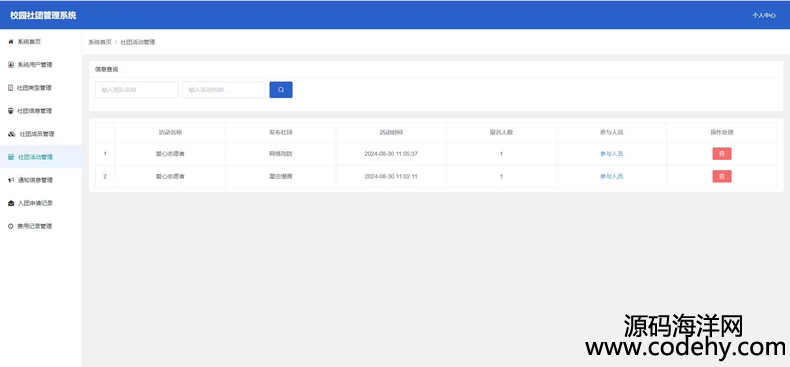Click the 参与人员 column header
790x367 pixels.
611,133
